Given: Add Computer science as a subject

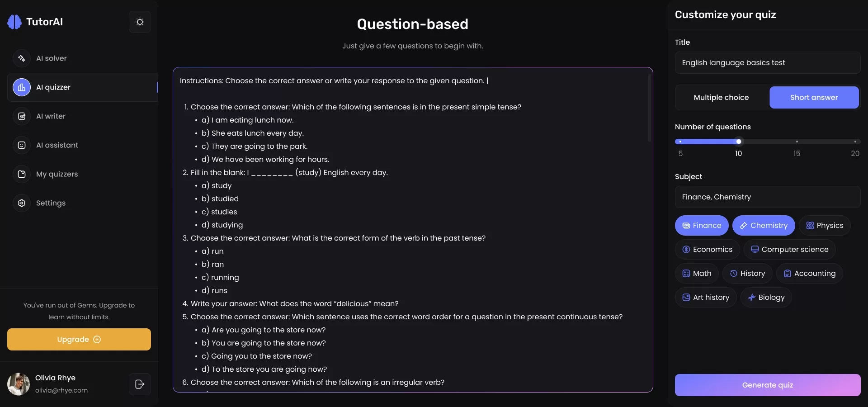Looking at the screenshot, I should pyautogui.click(x=789, y=249).
